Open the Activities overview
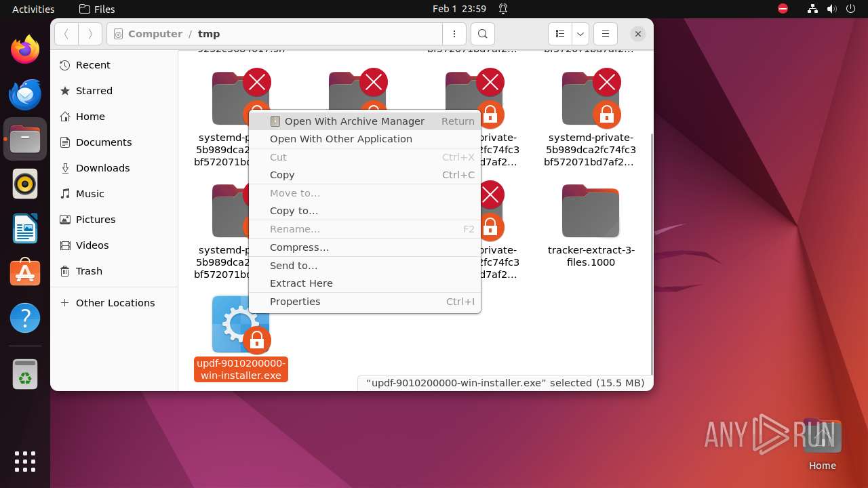Image resolution: width=868 pixels, height=488 pixels. (x=33, y=9)
